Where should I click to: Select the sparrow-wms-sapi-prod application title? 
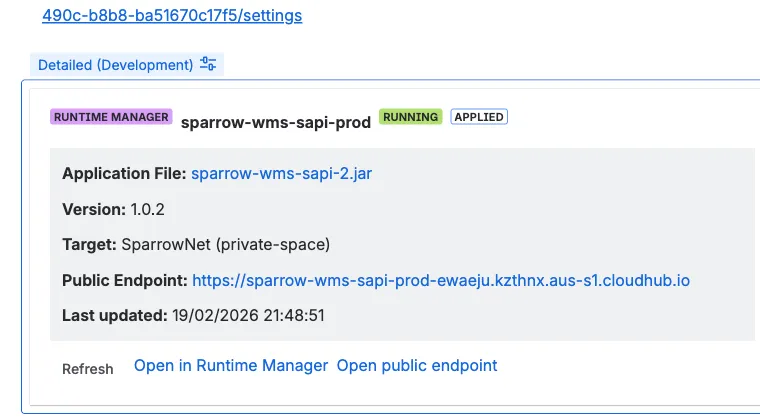[x=276, y=122]
